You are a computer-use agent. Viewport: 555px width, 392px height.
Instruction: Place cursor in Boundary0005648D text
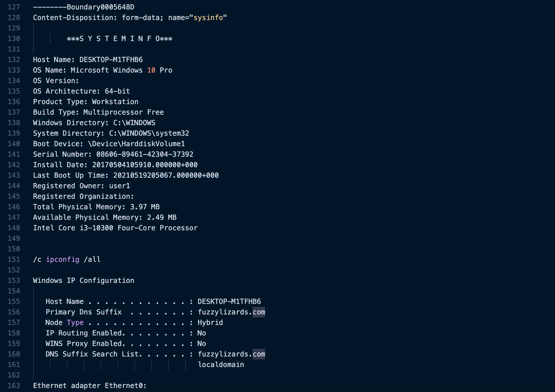[101, 7]
